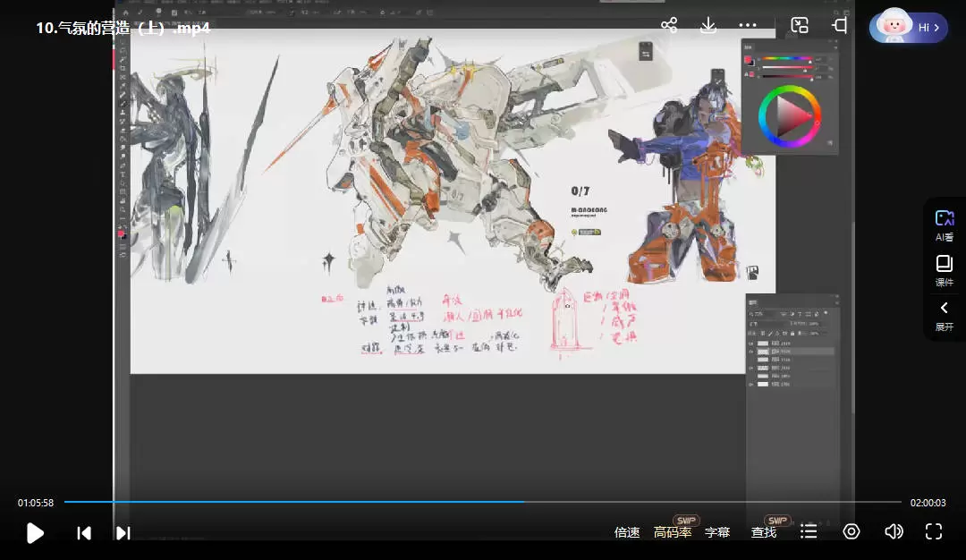
Task: Click elapsed time 01:05:58
Action: (x=36, y=503)
